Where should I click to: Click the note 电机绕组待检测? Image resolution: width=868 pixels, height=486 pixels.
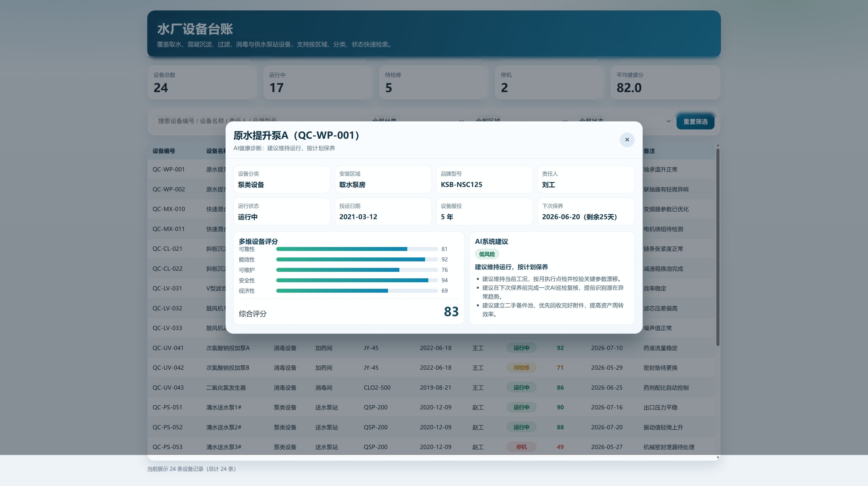[x=663, y=229]
